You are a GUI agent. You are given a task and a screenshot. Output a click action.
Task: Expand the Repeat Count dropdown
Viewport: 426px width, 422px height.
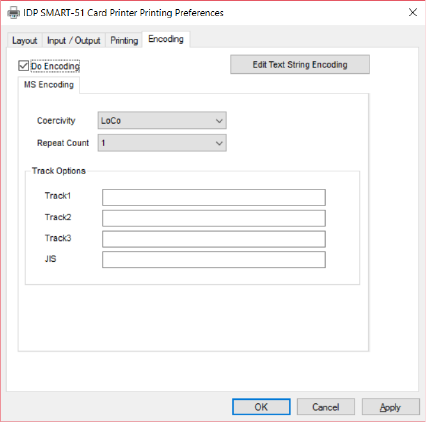[162, 143]
